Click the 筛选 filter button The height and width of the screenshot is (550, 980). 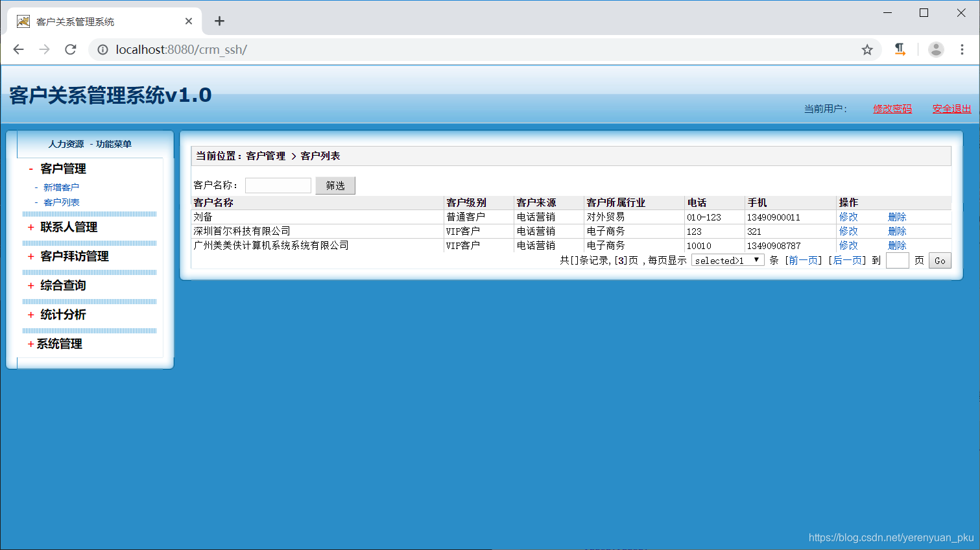[x=335, y=185]
